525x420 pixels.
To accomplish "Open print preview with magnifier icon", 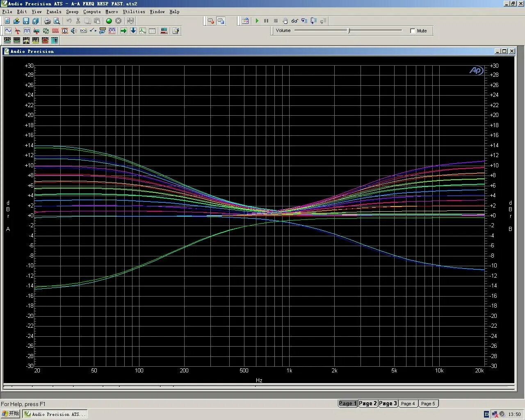I will pyautogui.click(x=57, y=21).
